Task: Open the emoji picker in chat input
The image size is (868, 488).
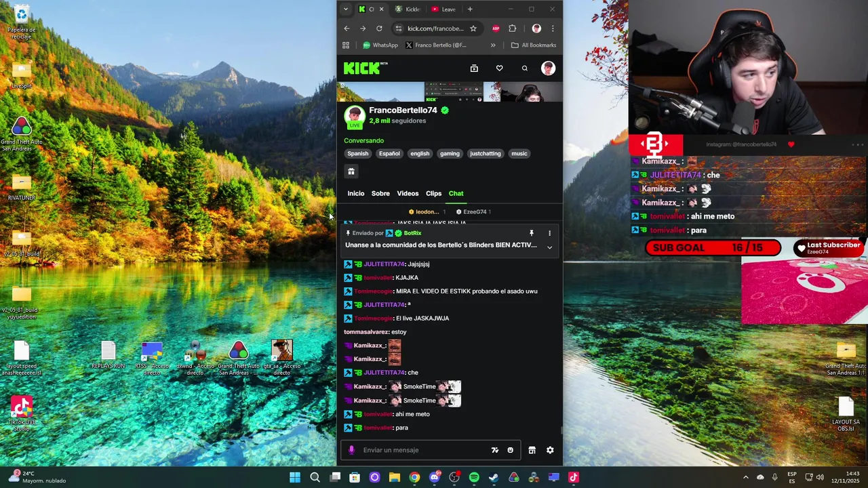Action: coord(511,450)
